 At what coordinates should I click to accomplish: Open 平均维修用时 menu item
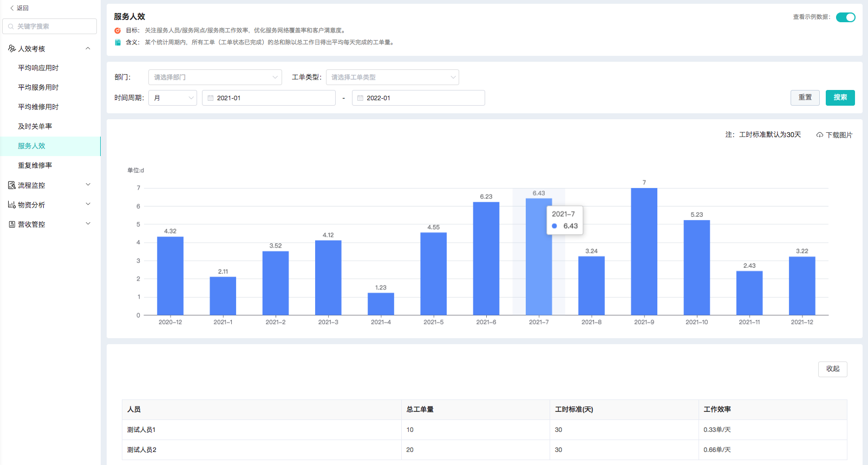click(x=50, y=107)
